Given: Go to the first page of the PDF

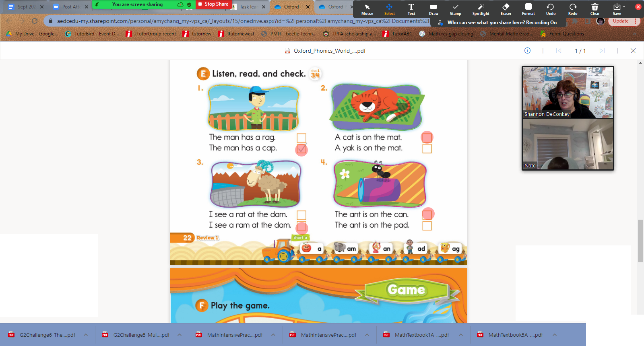Looking at the screenshot, I should [559, 51].
